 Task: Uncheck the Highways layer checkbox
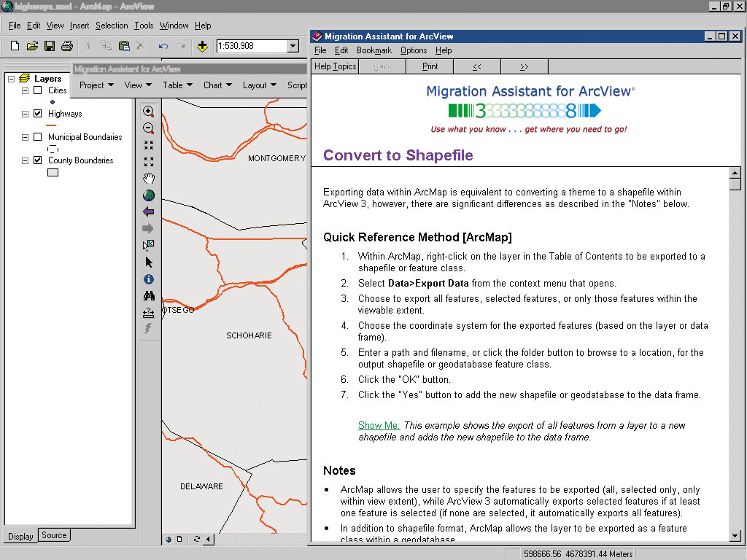click(38, 113)
